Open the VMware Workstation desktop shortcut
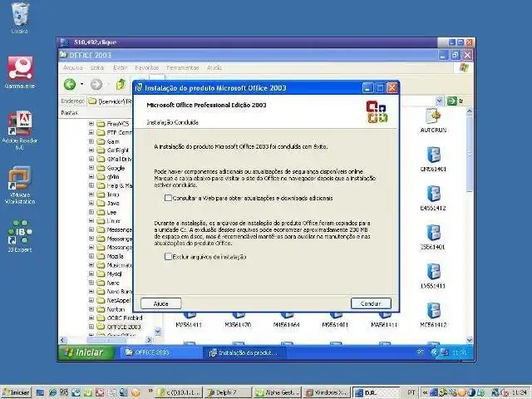Image resolution: width=532 pixels, height=399 pixels. (20, 178)
